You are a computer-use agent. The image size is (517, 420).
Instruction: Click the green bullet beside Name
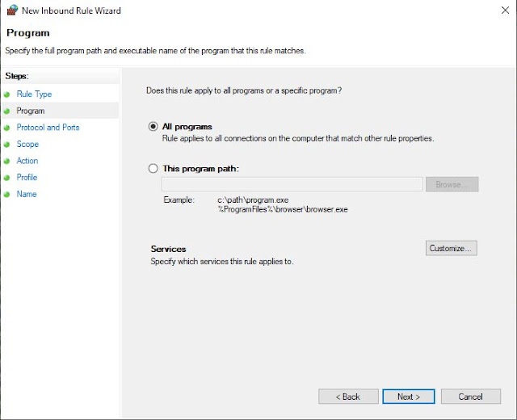tap(7, 195)
